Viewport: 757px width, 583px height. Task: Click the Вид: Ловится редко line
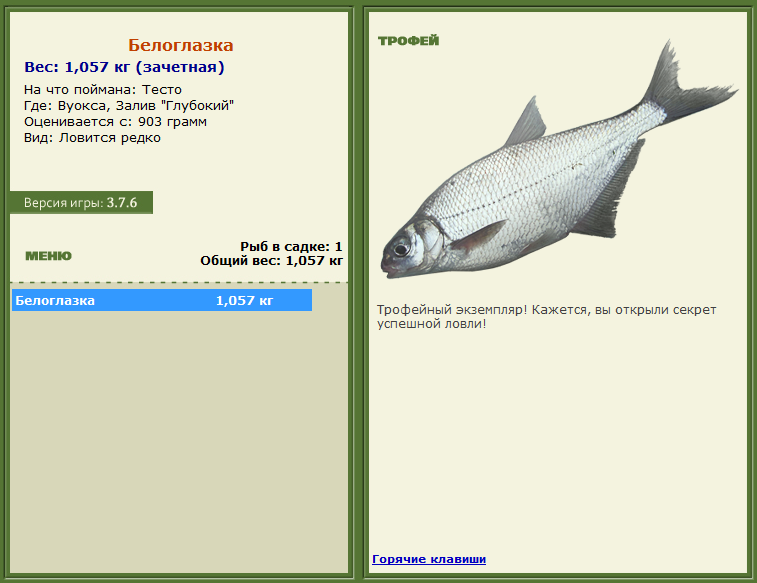click(x=92, y=138)
